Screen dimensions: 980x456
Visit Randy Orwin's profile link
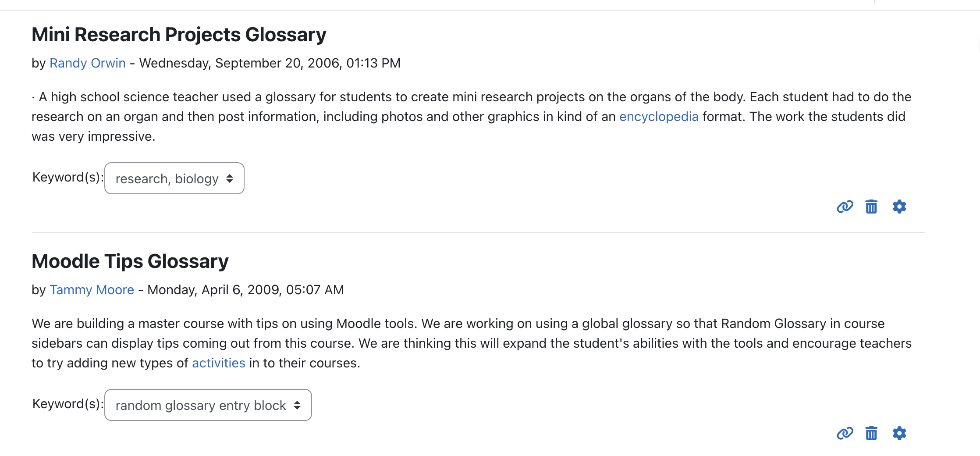click(x=88, y=63)
